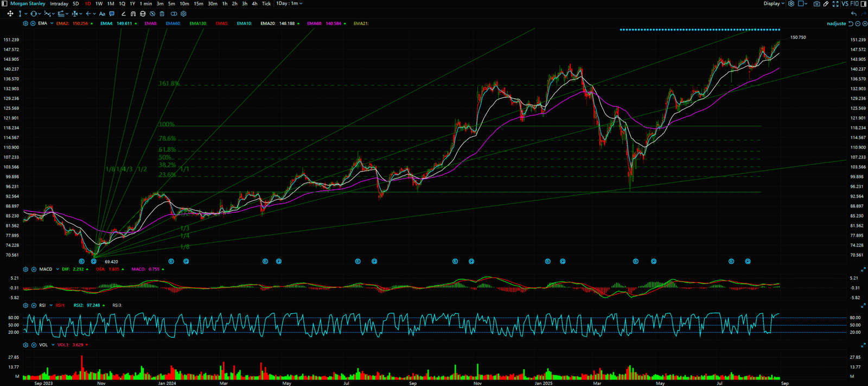
Task: Click the VS compare button
Action: click(x=845, y=4)
